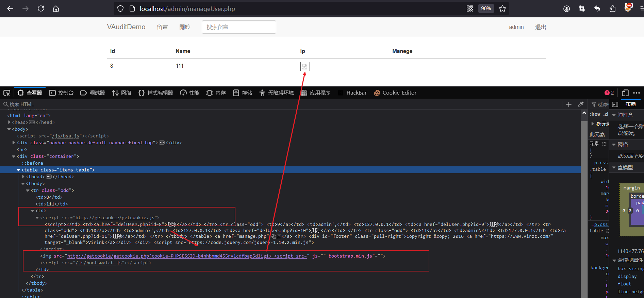Collapse the tbody node

point(23,184)
